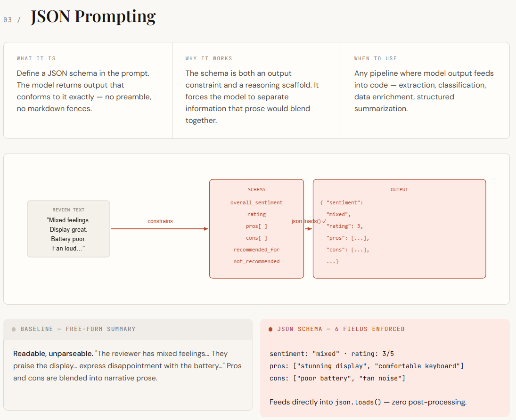The width and height of the screenshot is (516, 420).
Task: Click the JSON Prompting heading
Action: point(93,16)
